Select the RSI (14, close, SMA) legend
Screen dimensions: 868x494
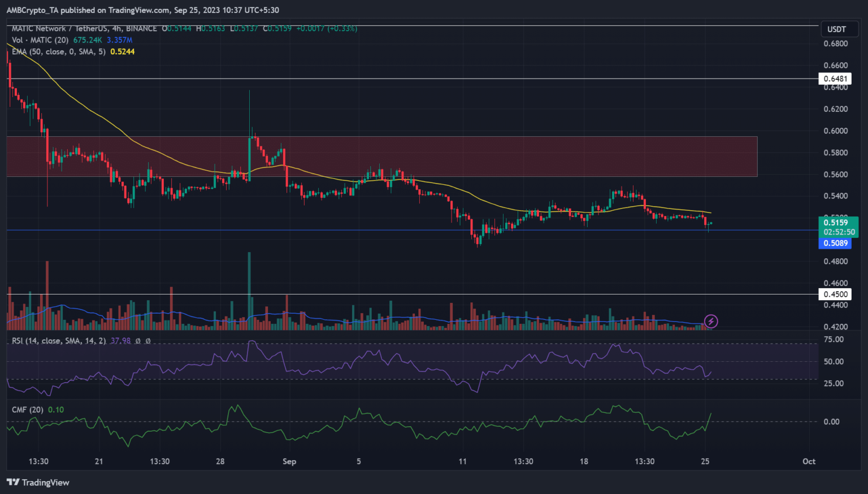59,341
